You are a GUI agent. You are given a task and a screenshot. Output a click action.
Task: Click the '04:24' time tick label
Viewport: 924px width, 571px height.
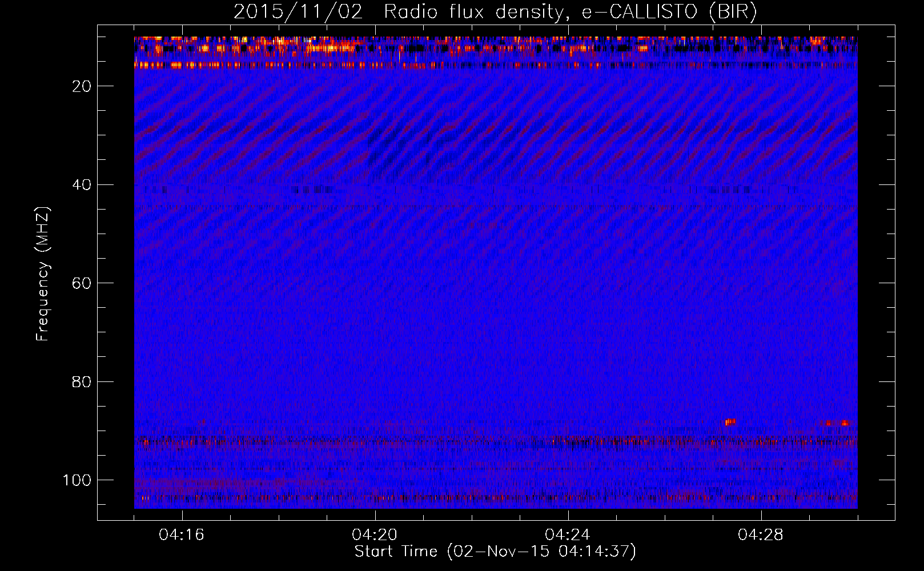(x=568, y=535)
